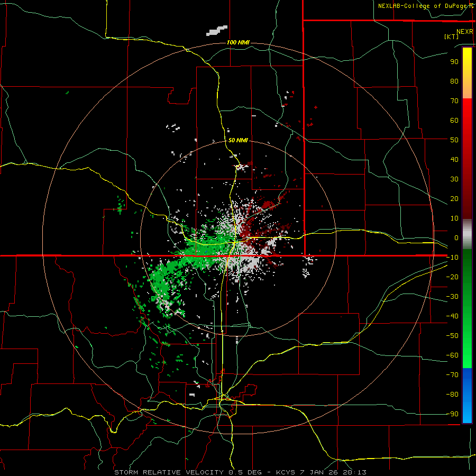
Task: Click the 20 value on velocity scale
Action: (454, 198)
